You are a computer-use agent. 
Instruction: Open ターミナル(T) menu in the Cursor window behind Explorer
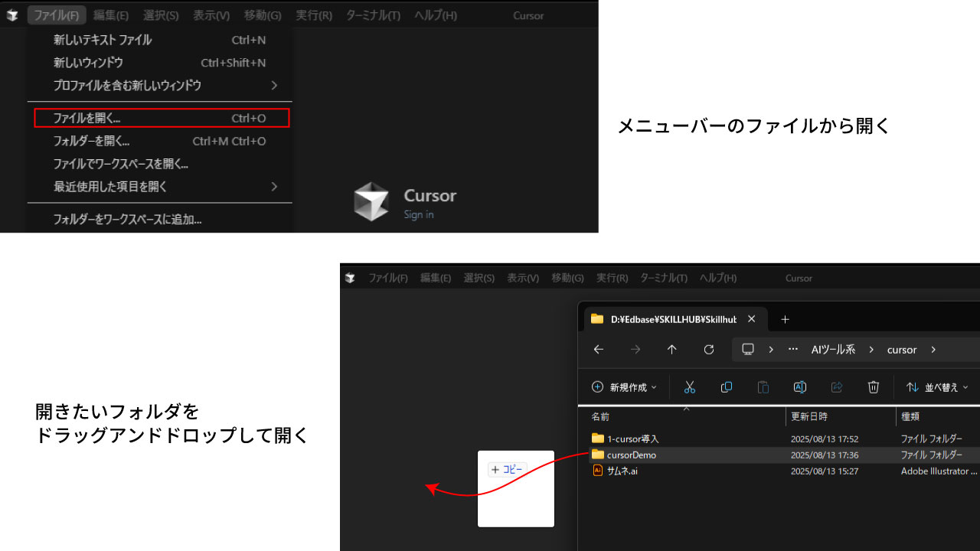[x=663, y=278]
